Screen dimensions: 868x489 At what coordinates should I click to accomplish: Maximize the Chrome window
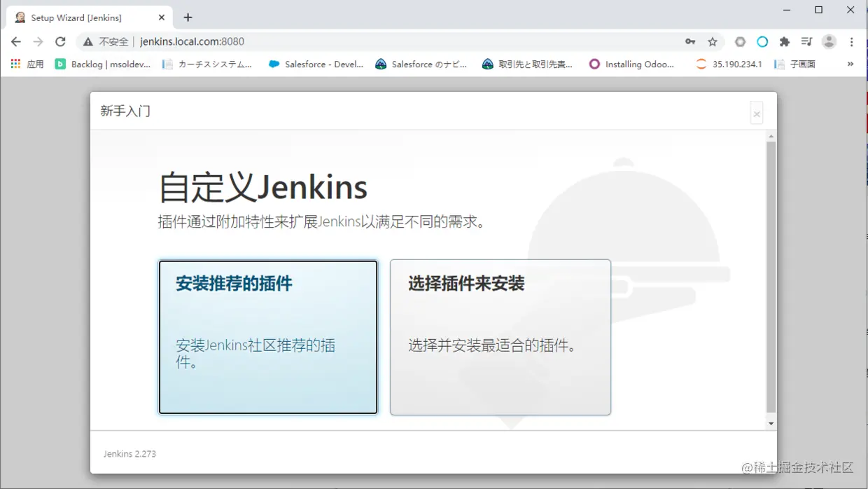pyautogui.click(x=819, y=10)
